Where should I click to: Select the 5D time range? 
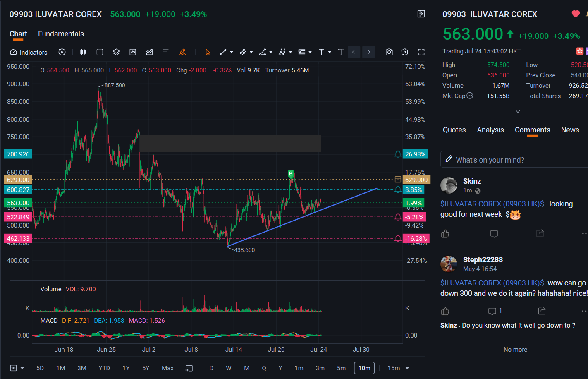pos(40,368)
